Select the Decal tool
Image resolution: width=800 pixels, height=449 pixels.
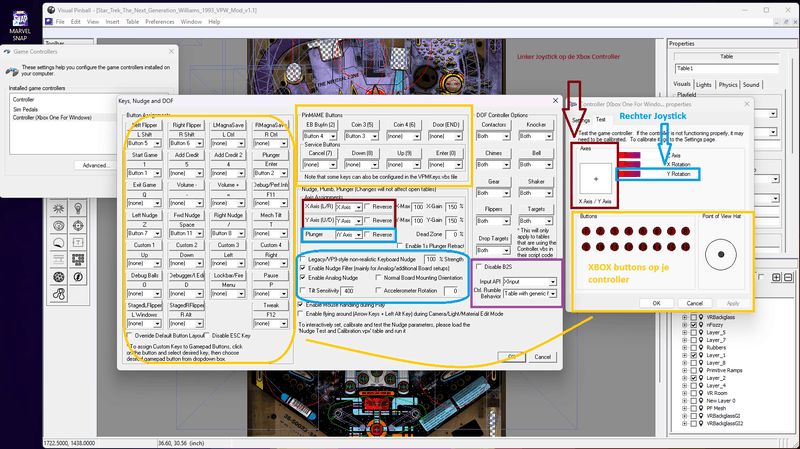(59, 243)
